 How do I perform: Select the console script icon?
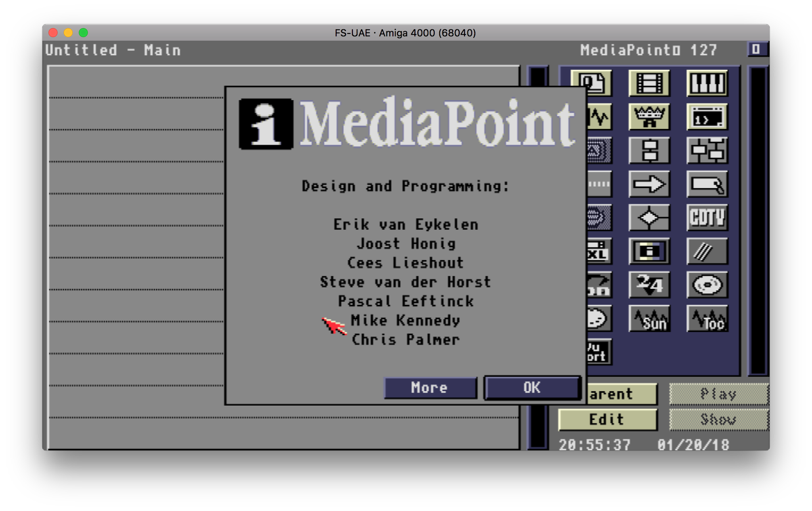point(708,117)
